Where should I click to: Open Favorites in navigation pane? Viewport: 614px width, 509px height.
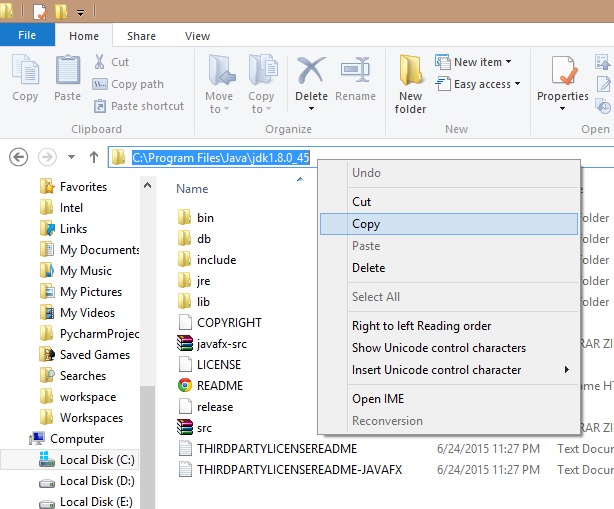click(74, 187)
